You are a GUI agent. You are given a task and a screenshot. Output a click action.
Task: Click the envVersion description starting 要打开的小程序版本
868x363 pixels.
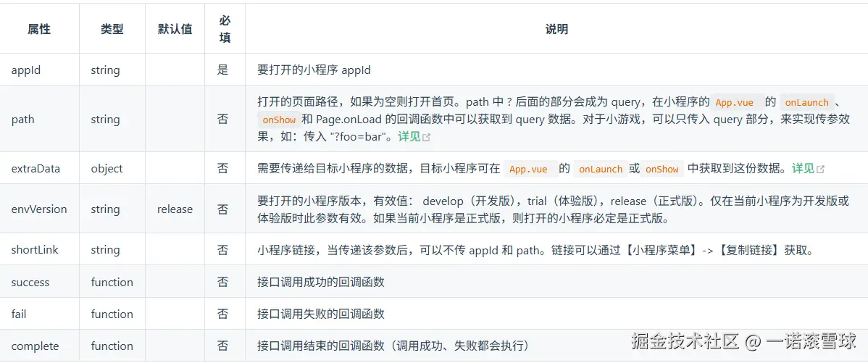click(554, 209)
